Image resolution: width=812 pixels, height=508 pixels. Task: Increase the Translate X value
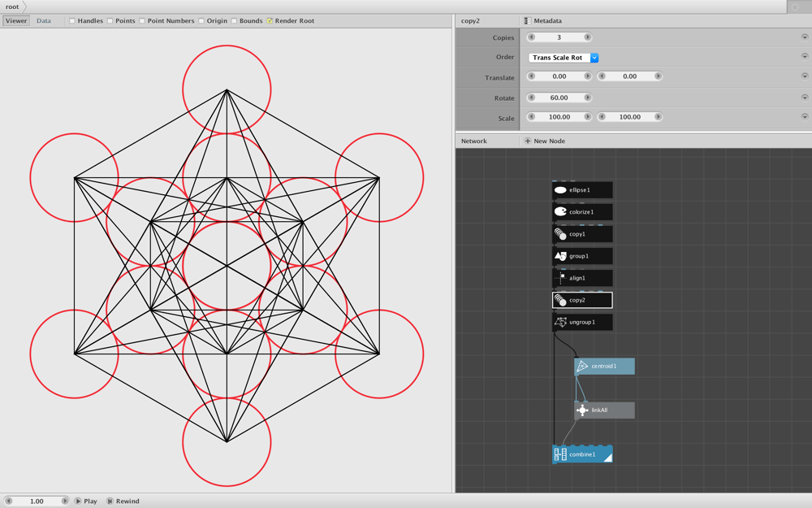587,76
